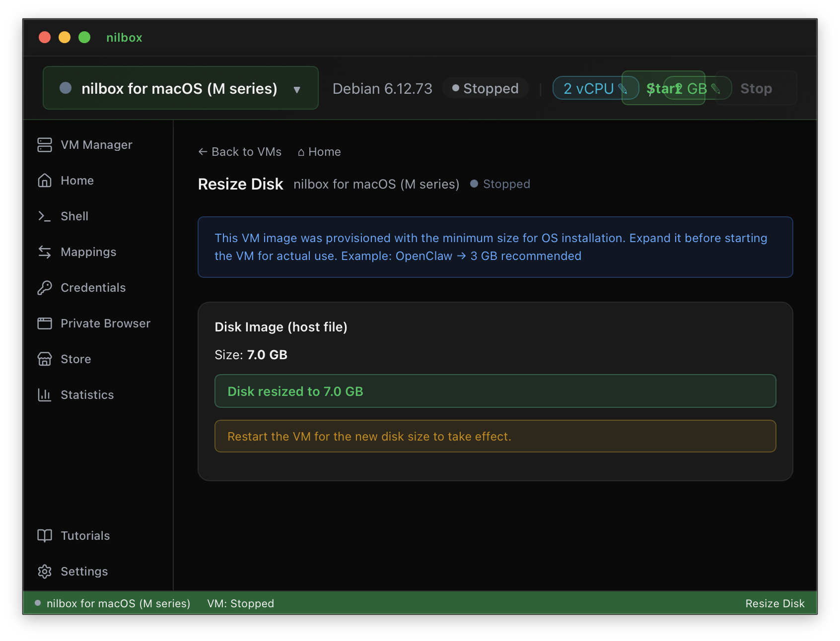This screenshot has height=641, width=840.
Task: Edit the 2 GB memory via pencil icon
Action: point(716,88)
